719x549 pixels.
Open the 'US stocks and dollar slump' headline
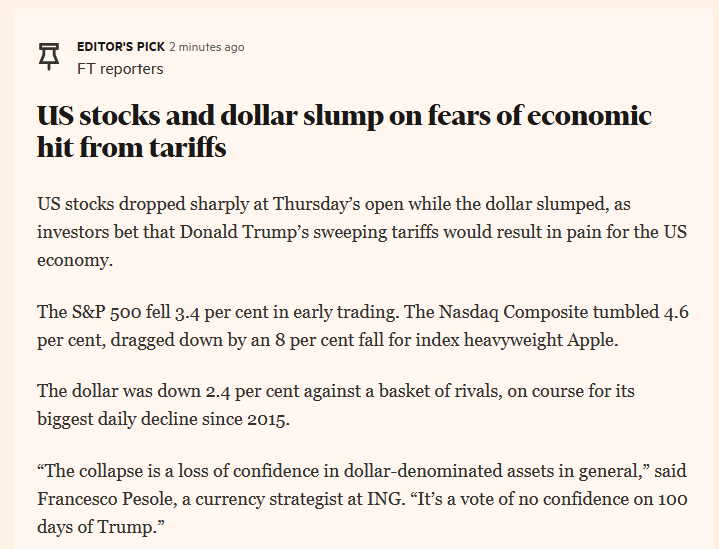click(344, 132)
